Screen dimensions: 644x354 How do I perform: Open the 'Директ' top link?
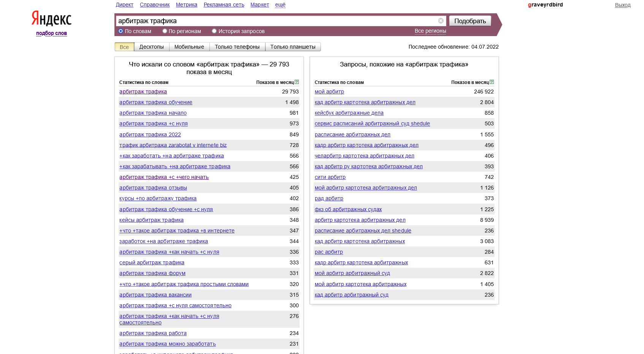pyautogui.click(x=125, y=5)
